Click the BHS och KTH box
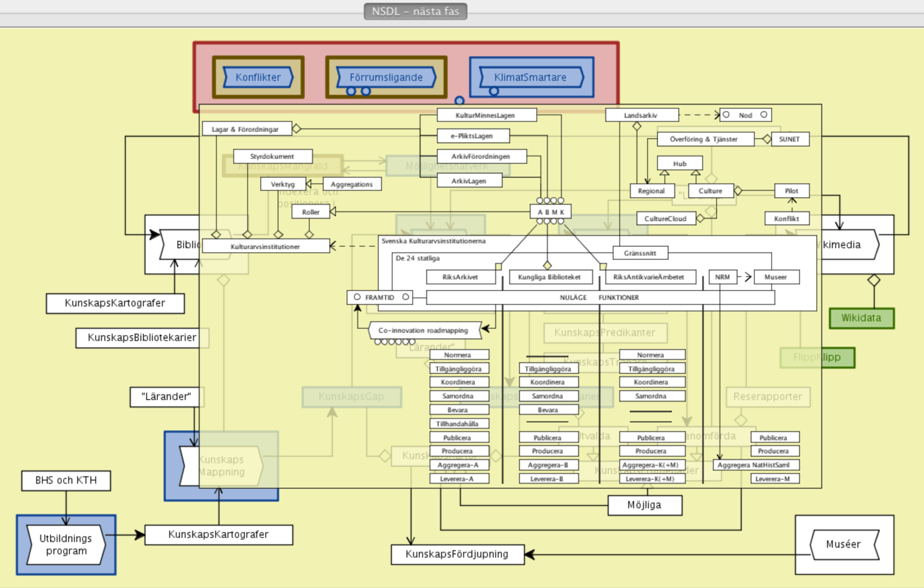 pos(66,480)
